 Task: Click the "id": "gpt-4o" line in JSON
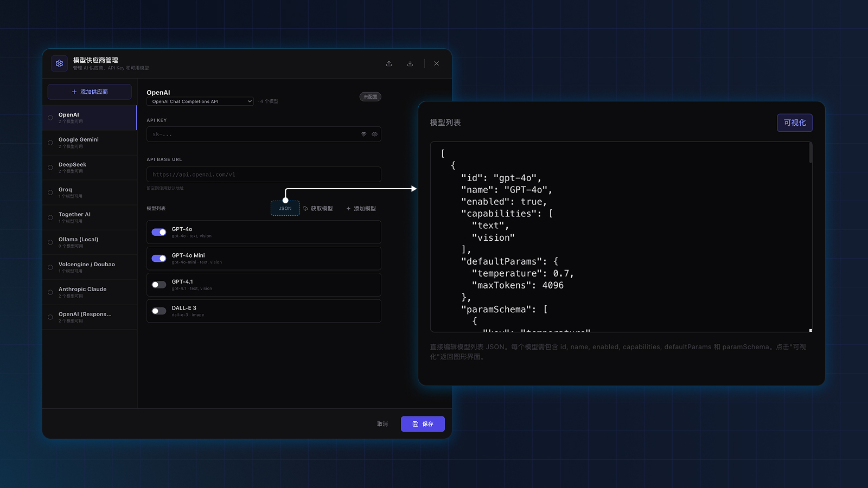click(x=501, y=178)
